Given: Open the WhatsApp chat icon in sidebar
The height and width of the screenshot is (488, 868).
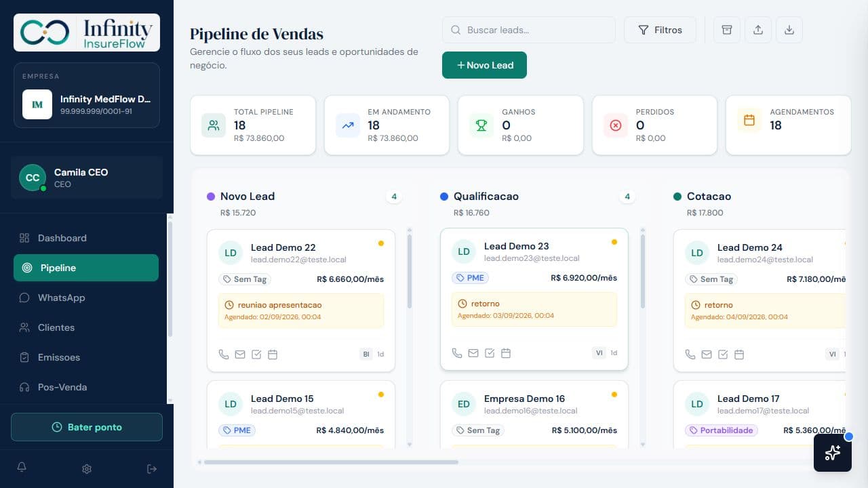Looking at the screenshot, I should click(x=24, y=298).
